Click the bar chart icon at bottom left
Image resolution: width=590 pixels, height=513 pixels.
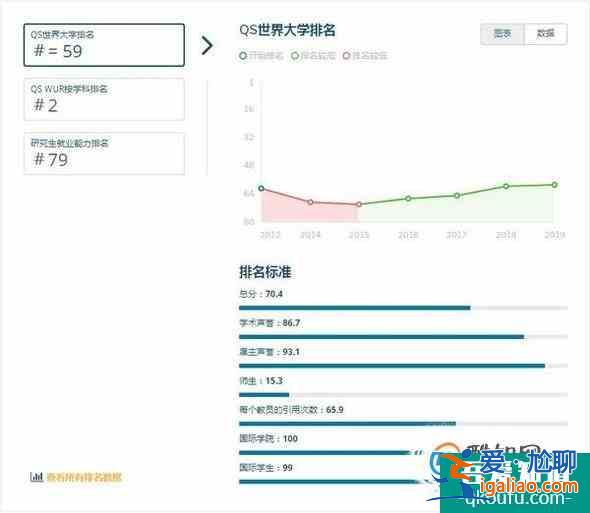[x=36, y=477]
